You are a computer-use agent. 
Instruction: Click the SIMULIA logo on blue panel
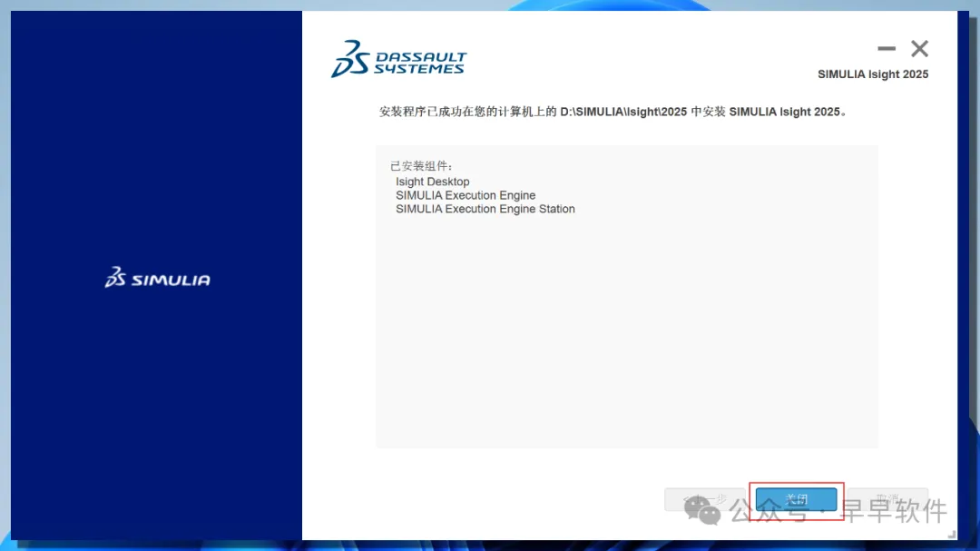tap(158, 277)
